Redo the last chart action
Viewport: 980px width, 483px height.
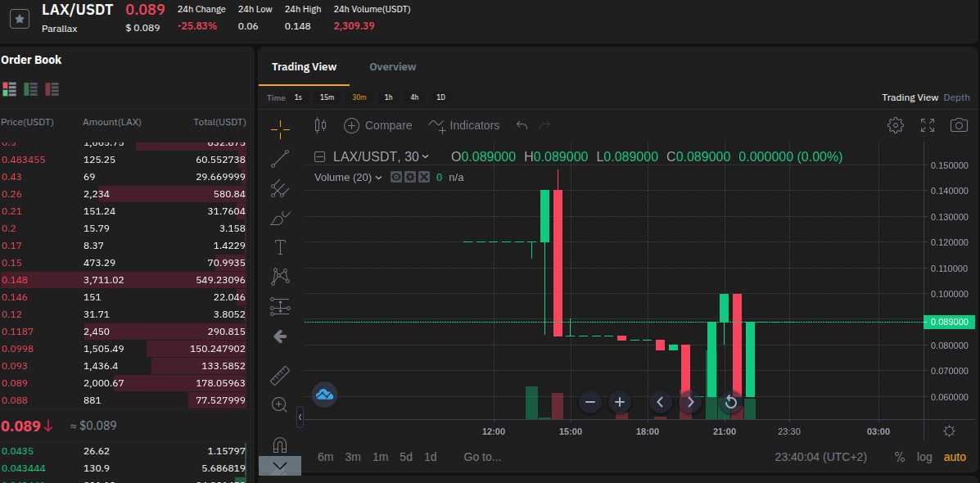544,125
